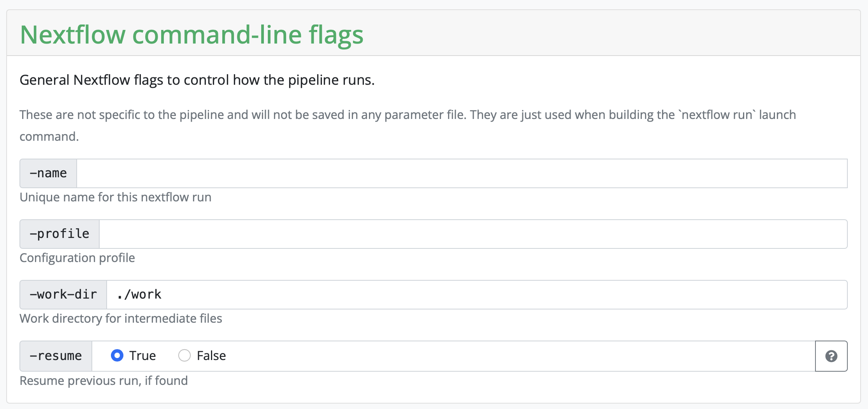Click 'Work directory for intermediate files' hint
The height and width of the screenshot is (409, 868).
[121, 318]
